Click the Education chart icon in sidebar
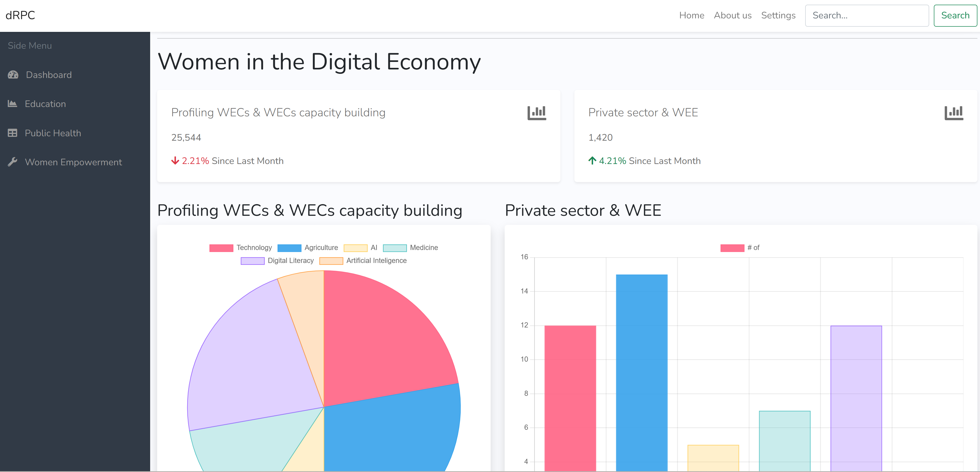Screen dimensions: 980x472 tap(12, 103)
